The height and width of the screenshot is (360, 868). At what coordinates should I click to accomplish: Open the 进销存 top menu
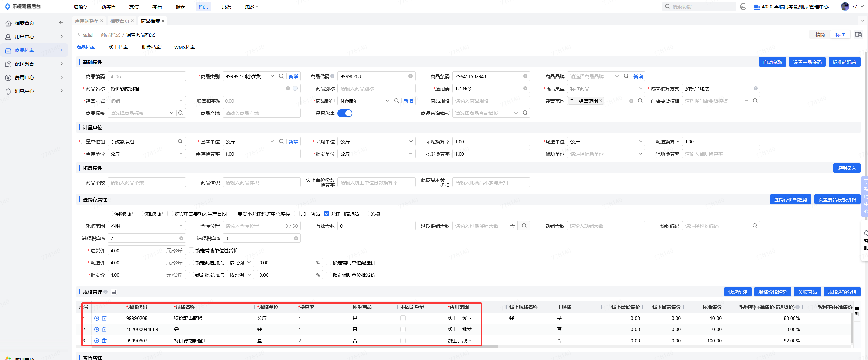click(x=81, y=7)
